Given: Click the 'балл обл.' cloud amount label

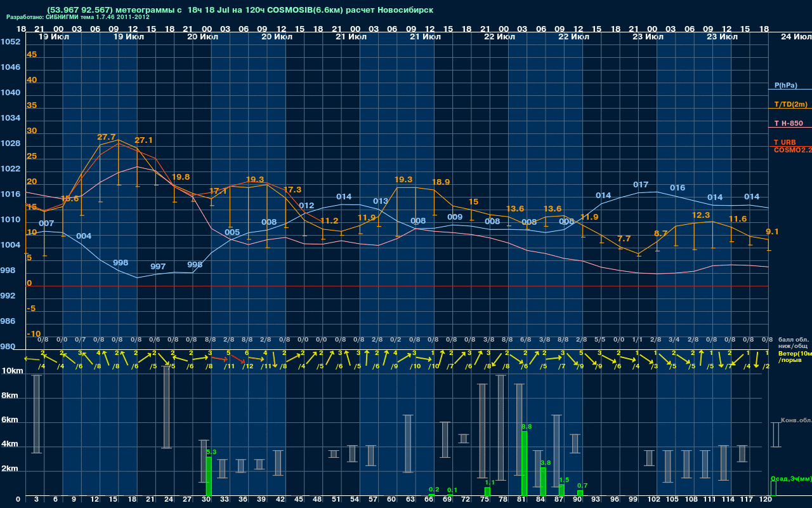Looking at the screenshot, I should (x=793, y=340).
